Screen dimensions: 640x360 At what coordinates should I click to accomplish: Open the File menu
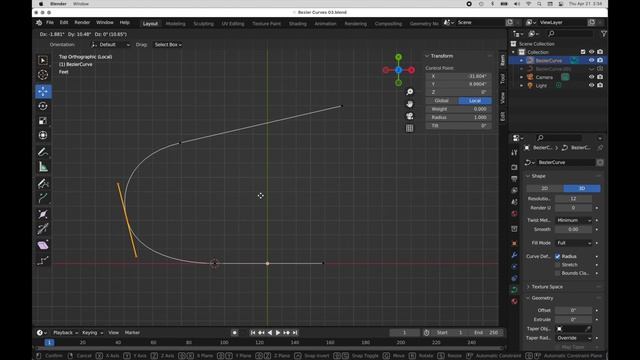tap(50, 22)
